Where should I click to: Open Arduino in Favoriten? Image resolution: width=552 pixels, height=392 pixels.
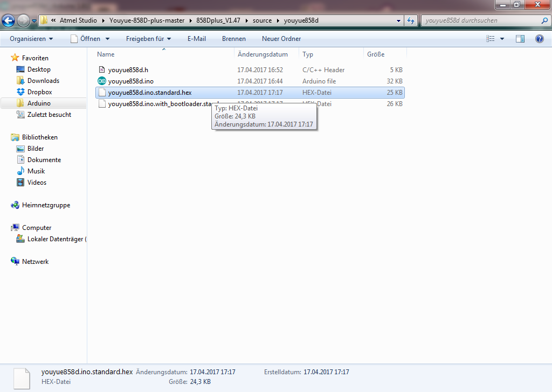[x=39, y=103]
